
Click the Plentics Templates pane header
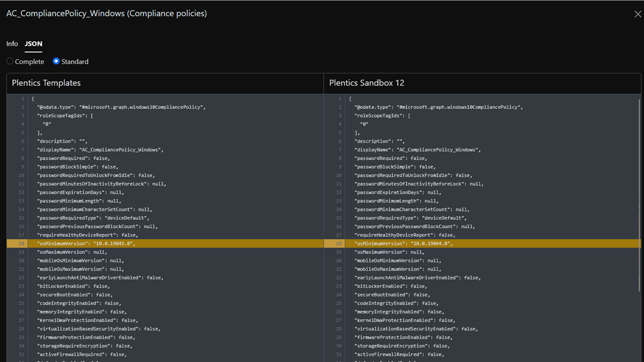pyautogui.click(x=46, y=83)
